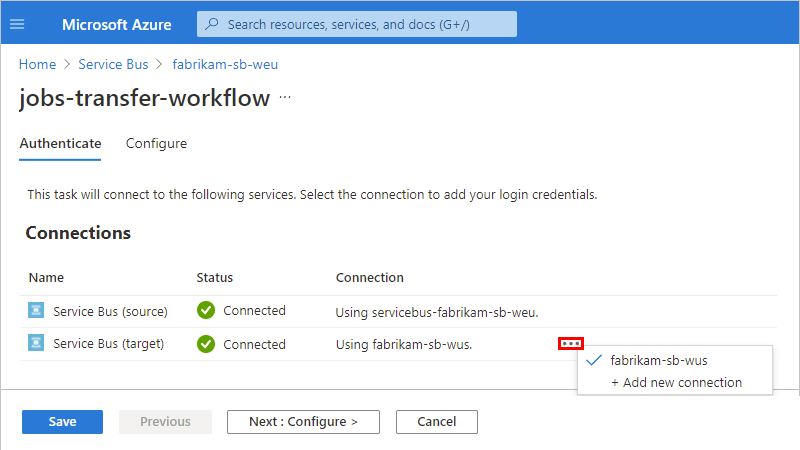Click the target Connected green checkmark icon
The width and height of the screenshot is (800, 450).
[x=207, y=344]
